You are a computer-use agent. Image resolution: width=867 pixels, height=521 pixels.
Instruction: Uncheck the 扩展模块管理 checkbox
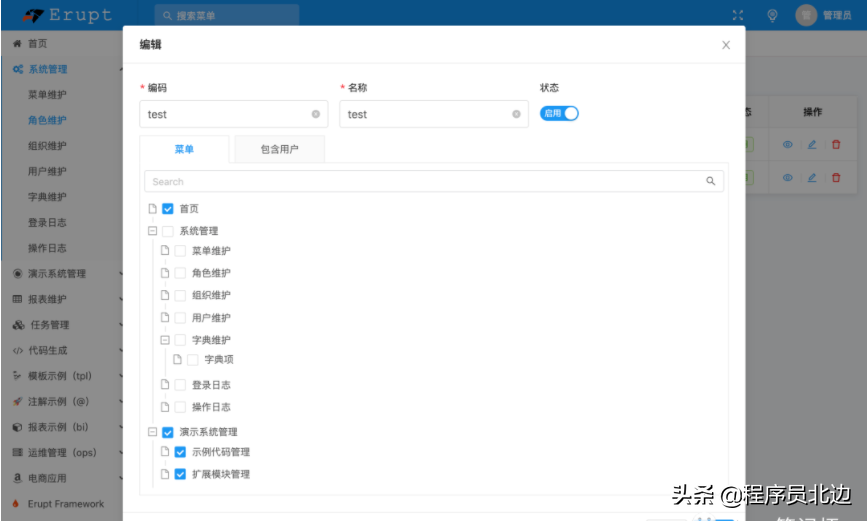(180, 475)
